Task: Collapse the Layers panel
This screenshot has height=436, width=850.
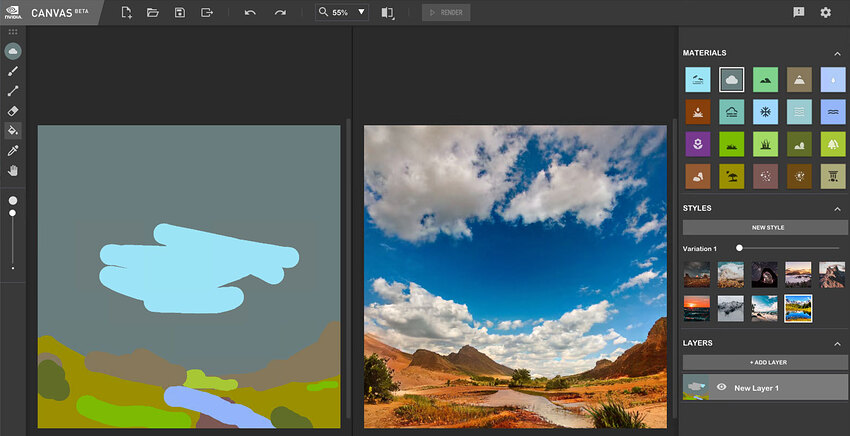Action: tap(838, 343)
